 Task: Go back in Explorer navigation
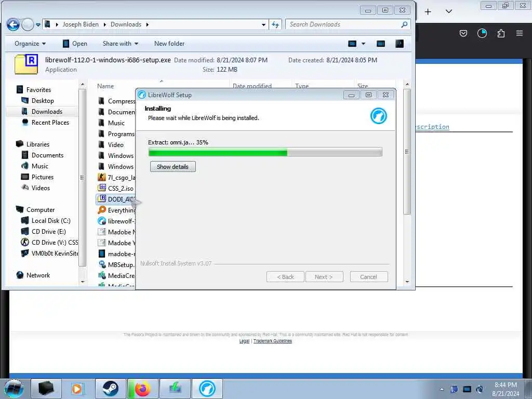click(x=13, y=24)
